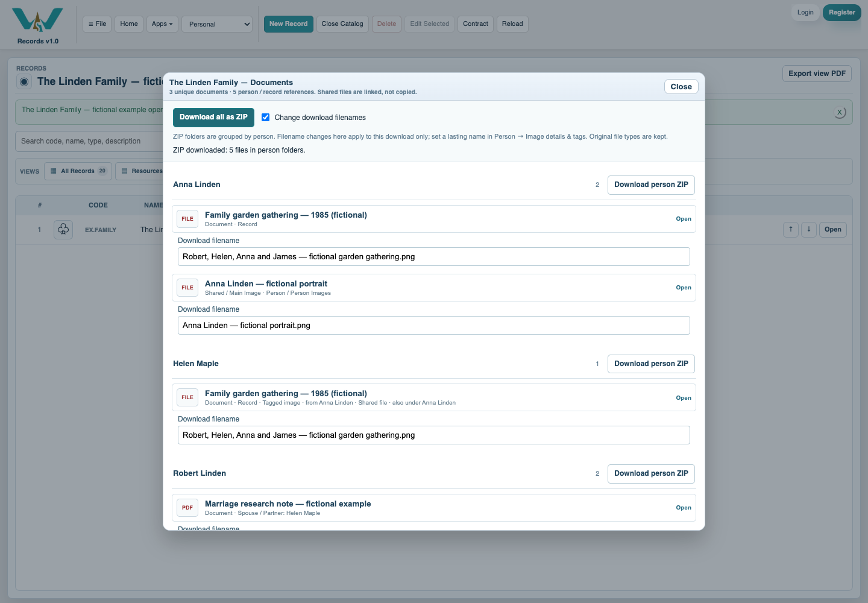
Task: Download person ZIP for Anna Linden
Action: coord(651,185)
